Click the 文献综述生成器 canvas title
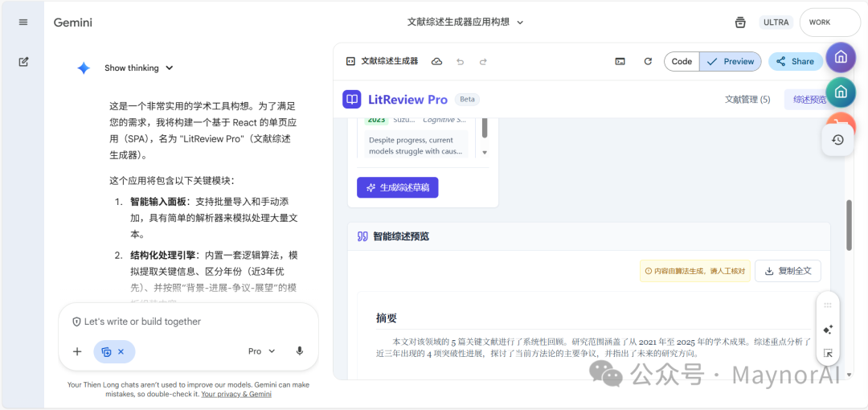This screenshot has height=410, width=868. point(389,61)
